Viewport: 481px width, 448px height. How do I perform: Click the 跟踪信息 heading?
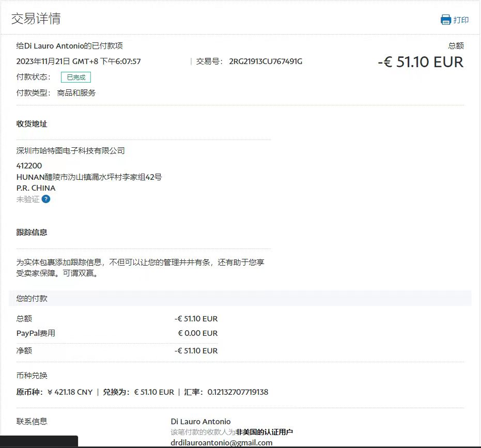click(32, 233)
